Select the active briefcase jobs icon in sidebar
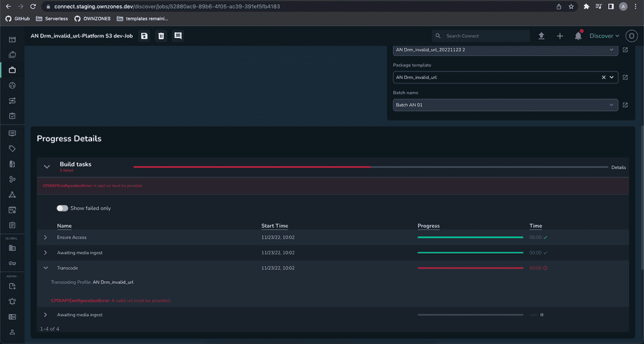This screenshot has width=644, height=344. tap(12, 70)
